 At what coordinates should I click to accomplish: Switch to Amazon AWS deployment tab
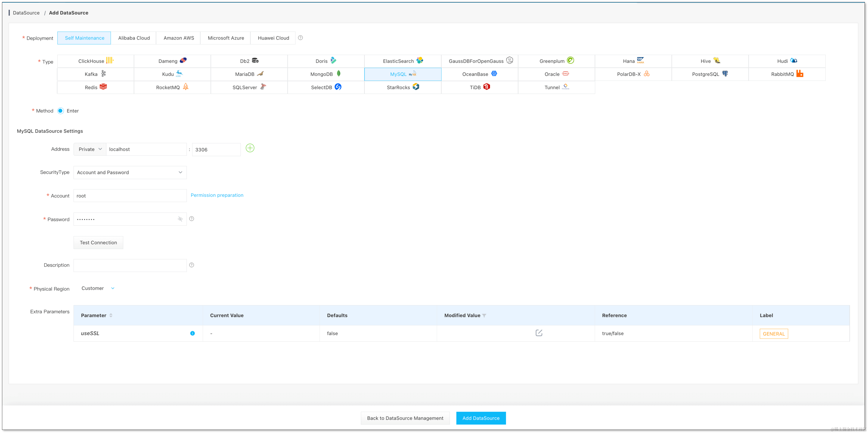(179, 38)
